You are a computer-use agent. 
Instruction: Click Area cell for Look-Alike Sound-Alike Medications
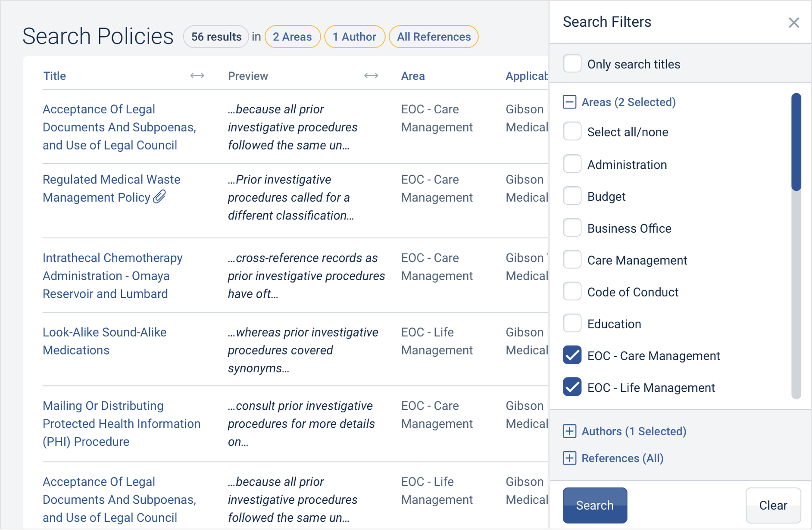pyautogui.click(x=437, y=341)
